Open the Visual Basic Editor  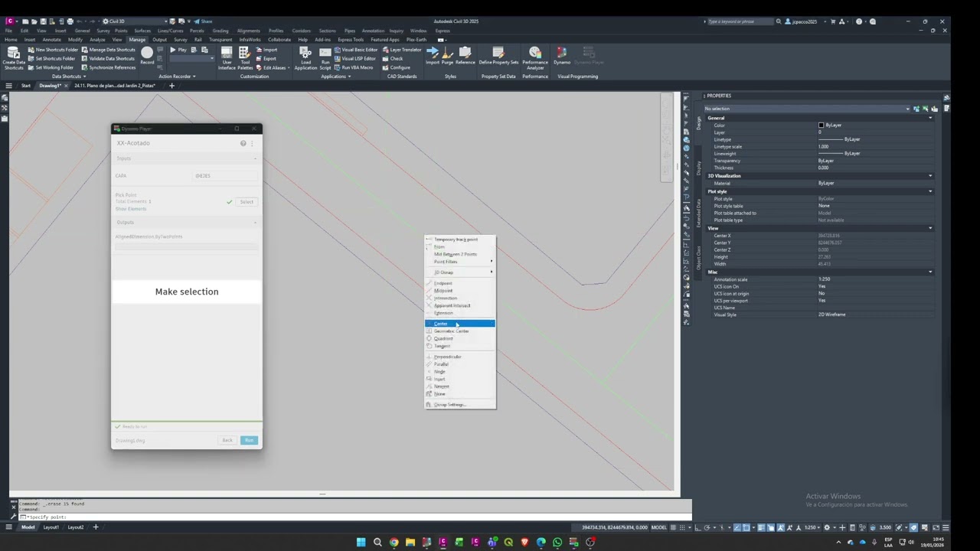(x=356, y=50)
